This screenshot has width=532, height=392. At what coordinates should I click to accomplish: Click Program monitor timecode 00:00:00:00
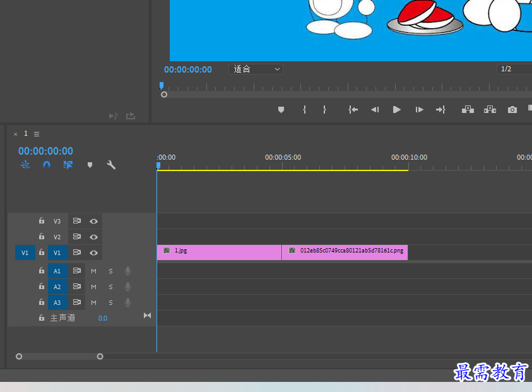click(x=188, y=69)
